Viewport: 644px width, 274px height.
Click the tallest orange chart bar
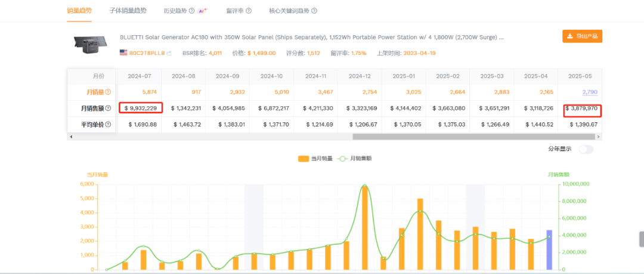tap(365, 228)
